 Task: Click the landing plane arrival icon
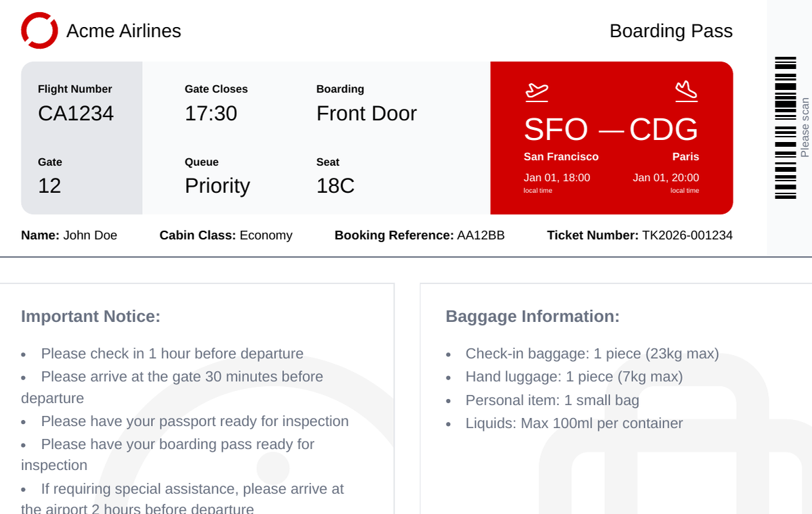point(686,91)
